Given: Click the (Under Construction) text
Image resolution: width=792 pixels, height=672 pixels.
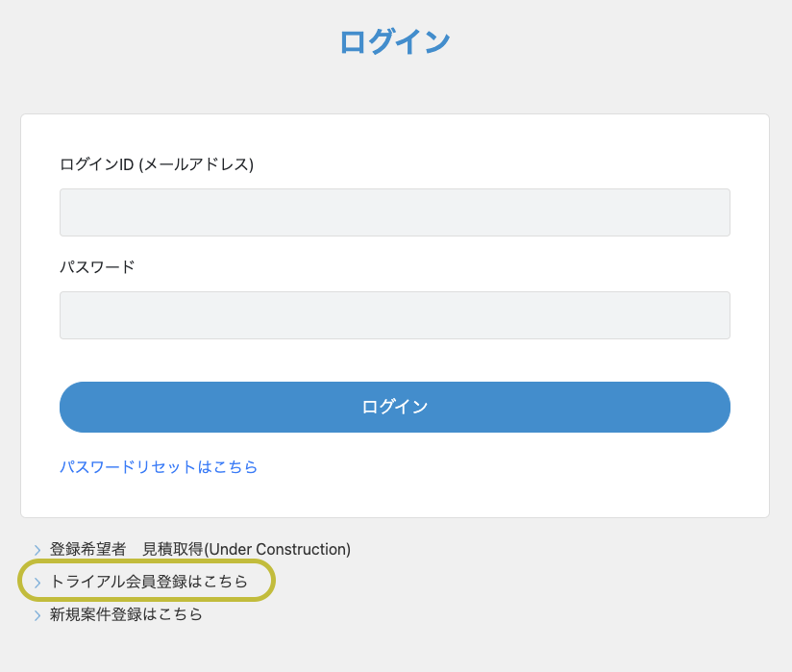Looking at the screenshot, I should coord(277,550).
